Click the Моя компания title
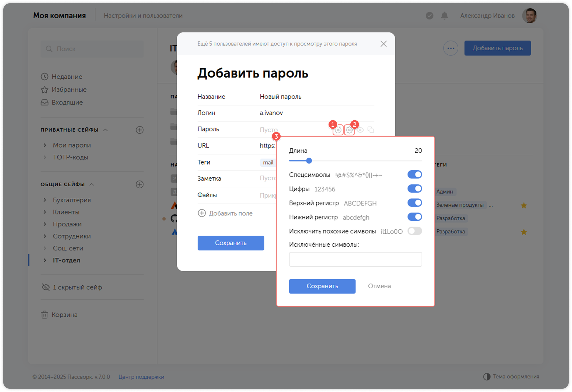The image size is (572, 392). [60, 16]
